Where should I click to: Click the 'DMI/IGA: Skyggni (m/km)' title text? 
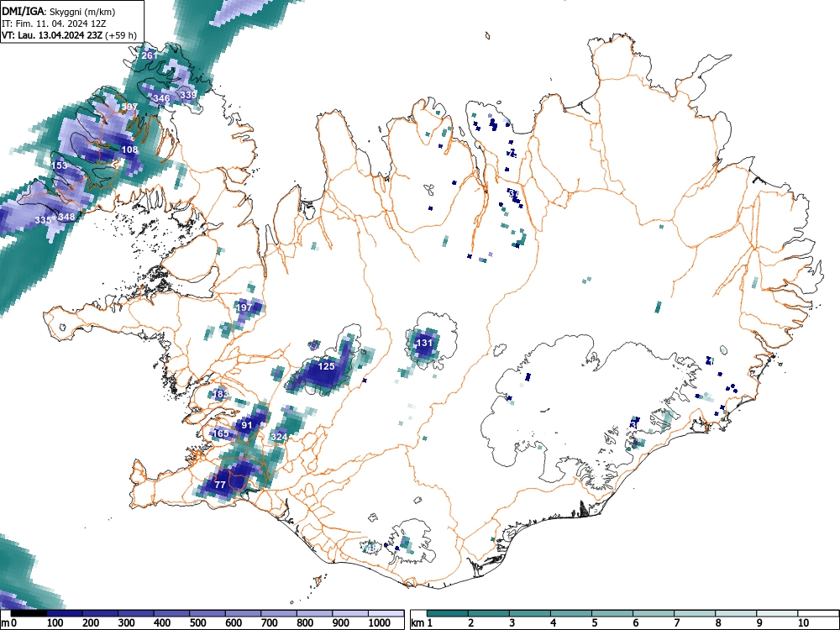[59, 12]
